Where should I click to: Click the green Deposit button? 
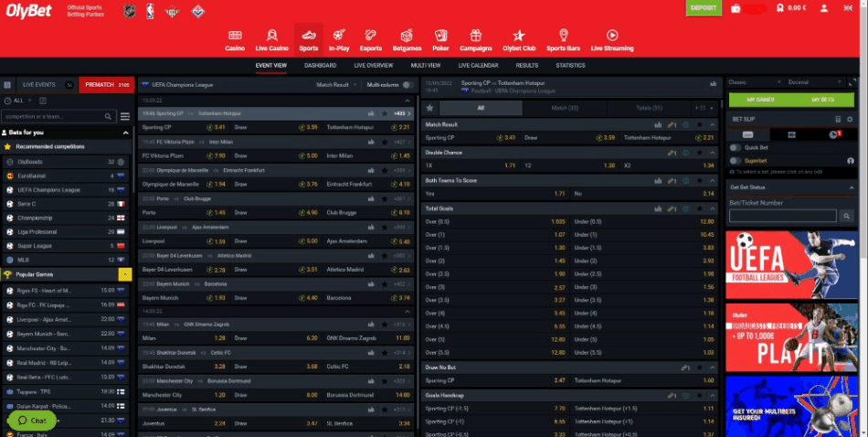pos(704,8)
